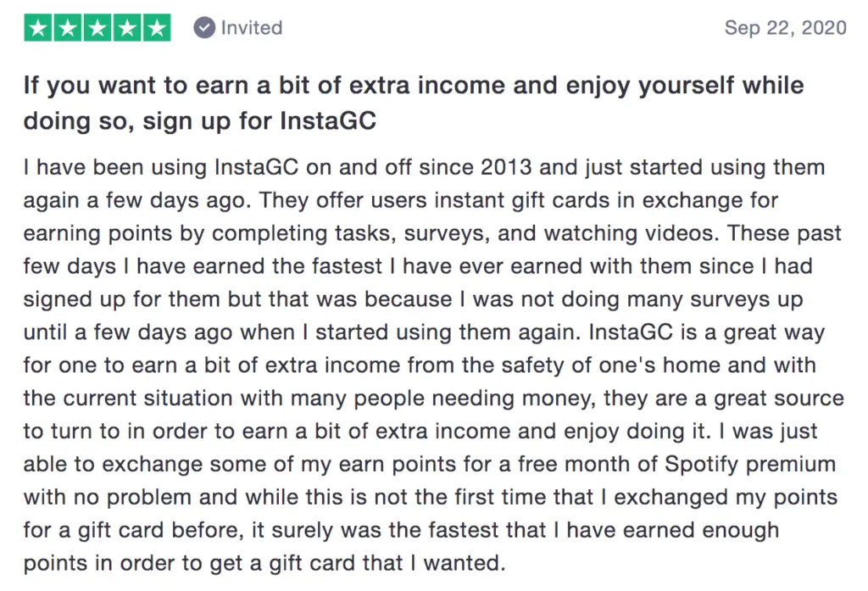The width and height of the screenshot is (868, 591).
Task: Click the fifth rating star
Action: (157, 28)
